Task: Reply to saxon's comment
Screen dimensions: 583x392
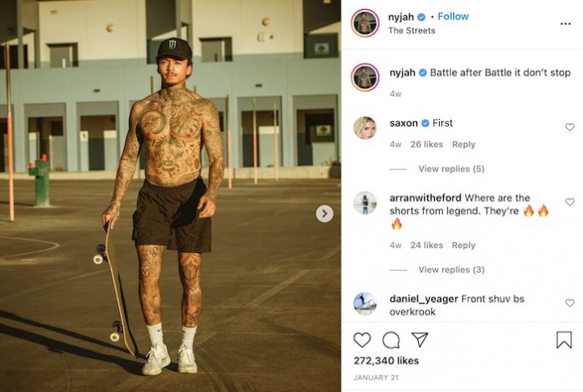Action: click(x=463, y=144)
